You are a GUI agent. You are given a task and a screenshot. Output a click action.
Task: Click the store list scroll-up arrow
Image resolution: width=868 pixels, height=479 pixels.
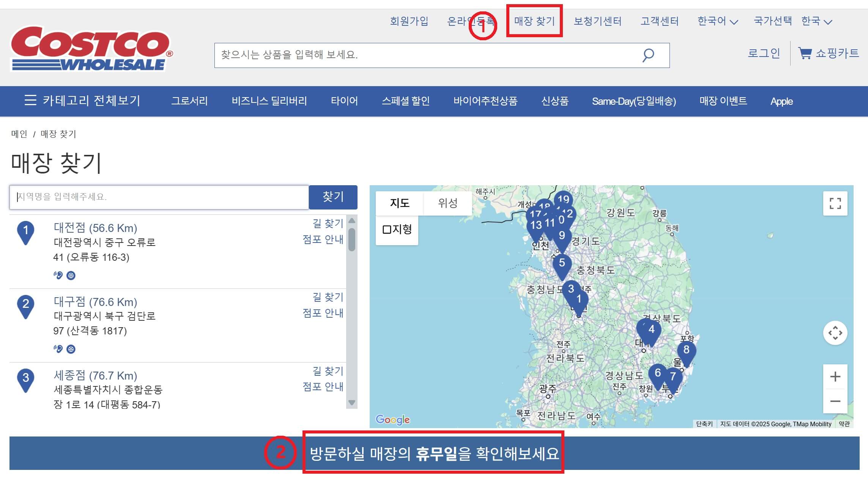(352, 221)
